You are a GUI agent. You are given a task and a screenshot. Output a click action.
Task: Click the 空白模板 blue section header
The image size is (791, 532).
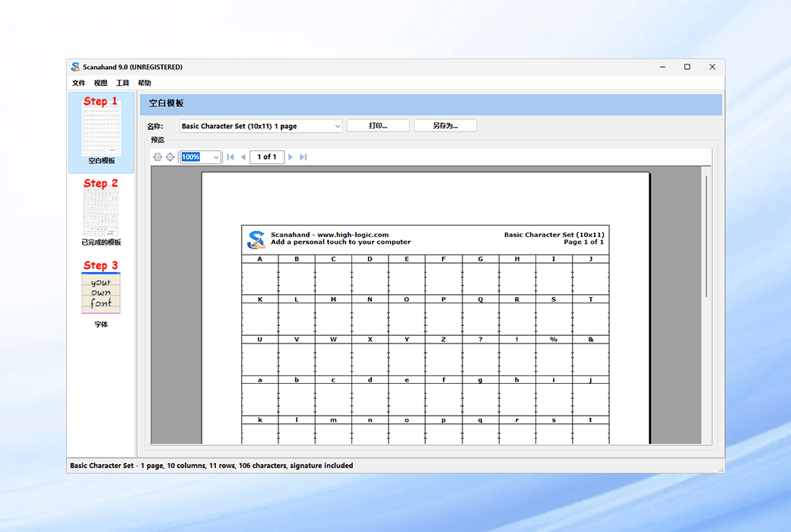click(431, 103)
